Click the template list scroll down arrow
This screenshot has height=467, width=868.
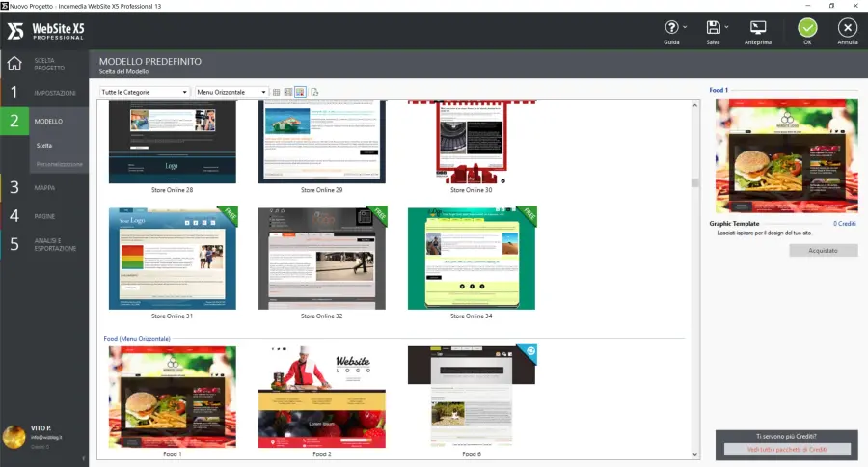694,454
